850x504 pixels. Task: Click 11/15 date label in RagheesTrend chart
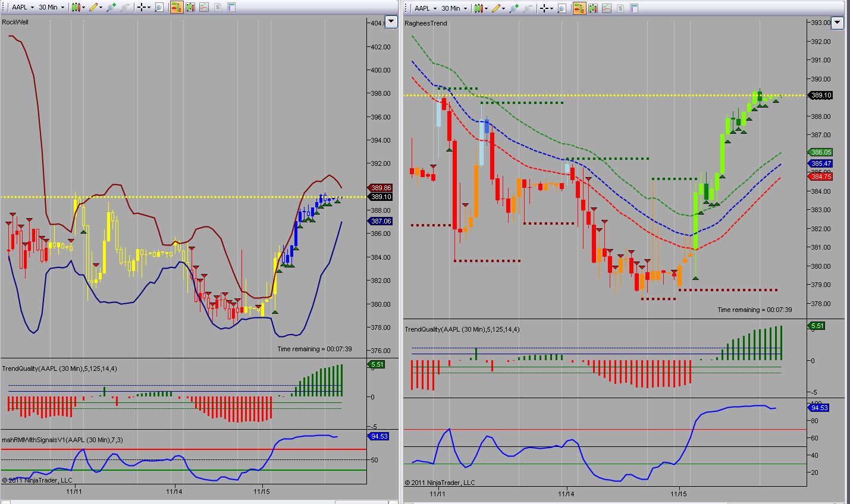point(679,494)
